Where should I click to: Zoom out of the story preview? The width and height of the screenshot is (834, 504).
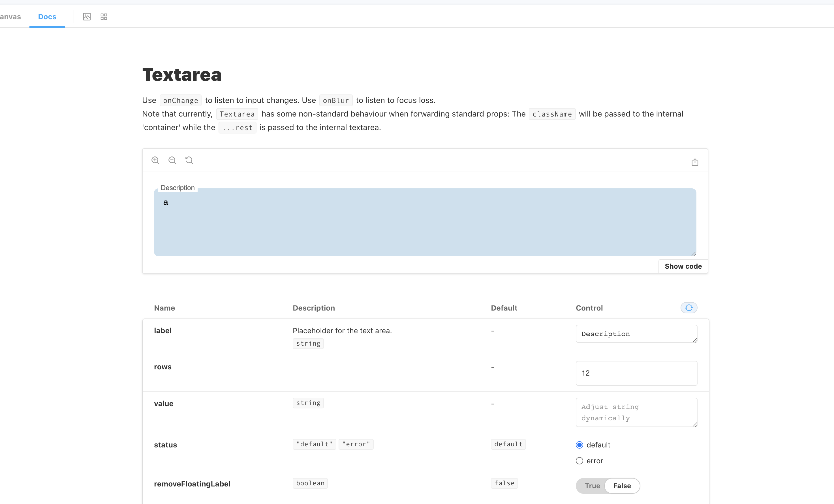click(x=172, y=160)
